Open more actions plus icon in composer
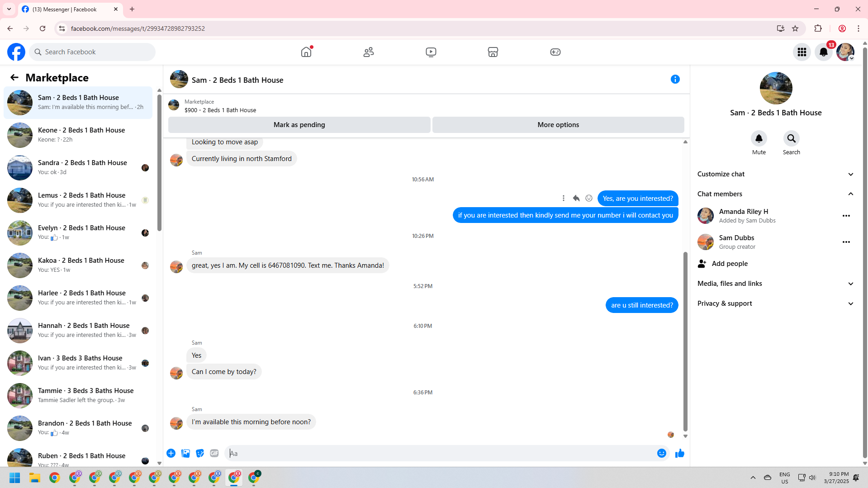 coord(171,453)
